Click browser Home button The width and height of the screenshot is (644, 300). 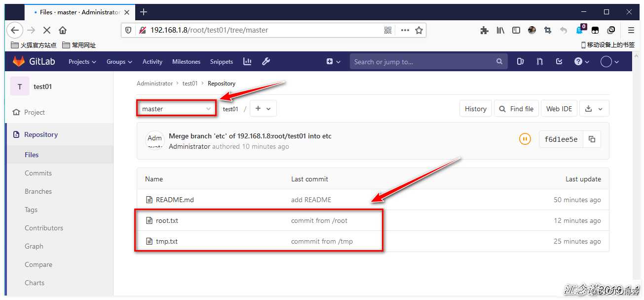pyautogui.click(x=63, y=30)
